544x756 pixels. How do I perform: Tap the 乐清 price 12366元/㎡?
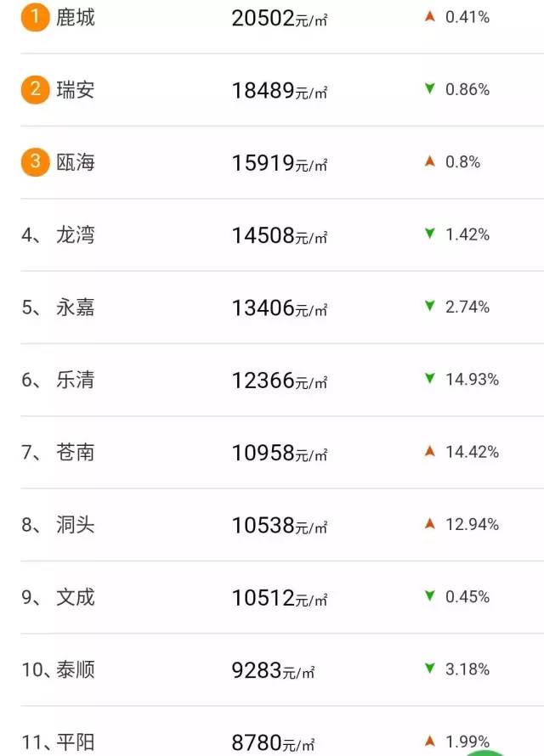click(x=280, y=380)
